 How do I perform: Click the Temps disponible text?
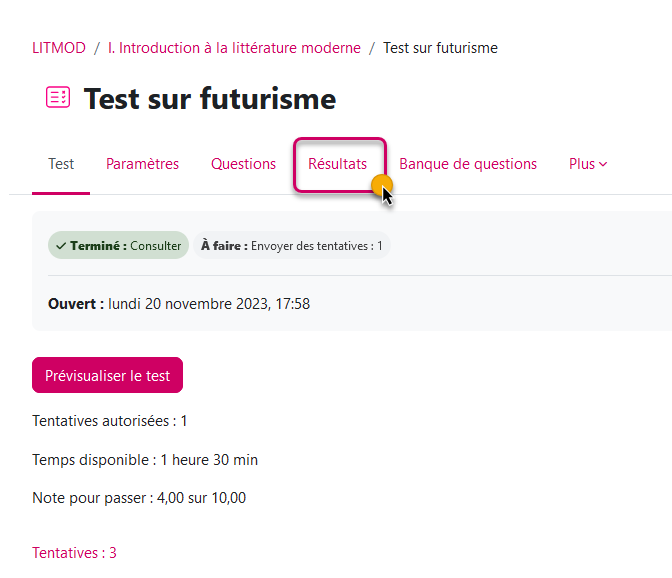point(145,460)
